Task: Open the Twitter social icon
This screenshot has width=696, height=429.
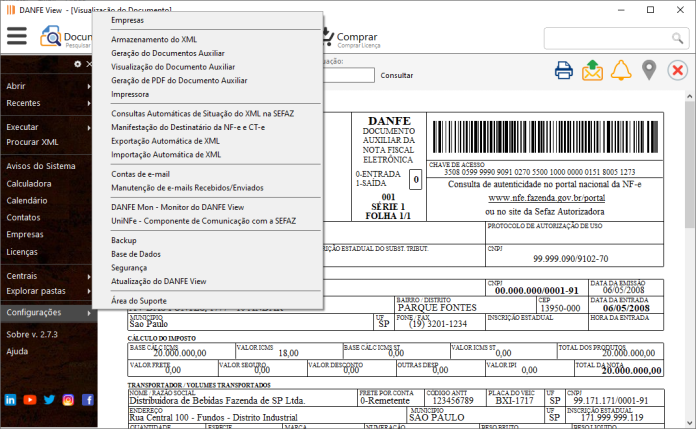Action: (x=49, y=400)
